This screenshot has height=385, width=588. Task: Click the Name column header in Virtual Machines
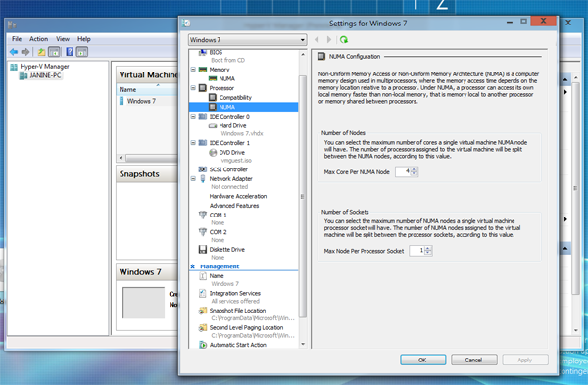coord(127,89)
